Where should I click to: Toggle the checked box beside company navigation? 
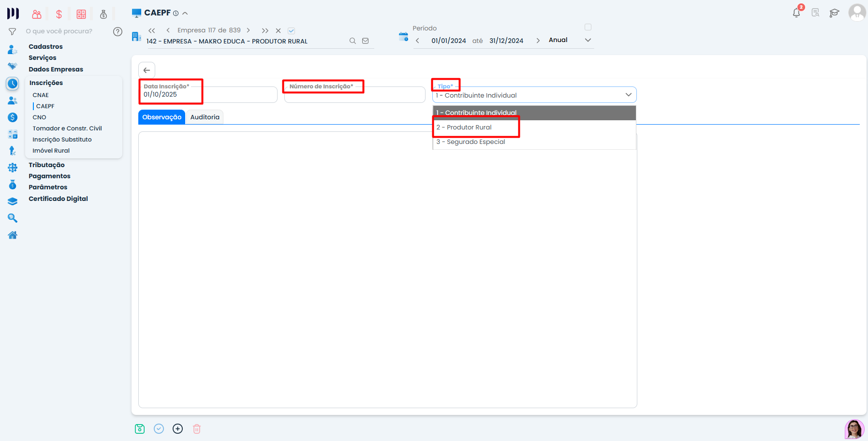tap(292, 30)
